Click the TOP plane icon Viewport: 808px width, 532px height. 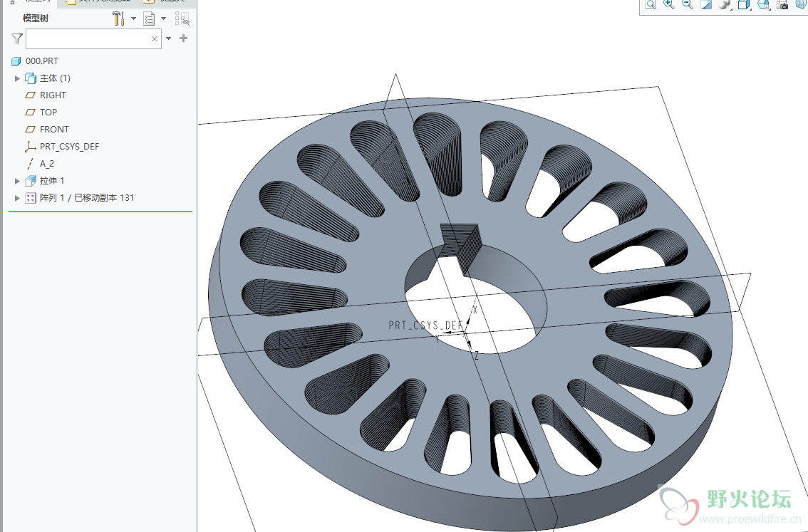click(31, 113)
